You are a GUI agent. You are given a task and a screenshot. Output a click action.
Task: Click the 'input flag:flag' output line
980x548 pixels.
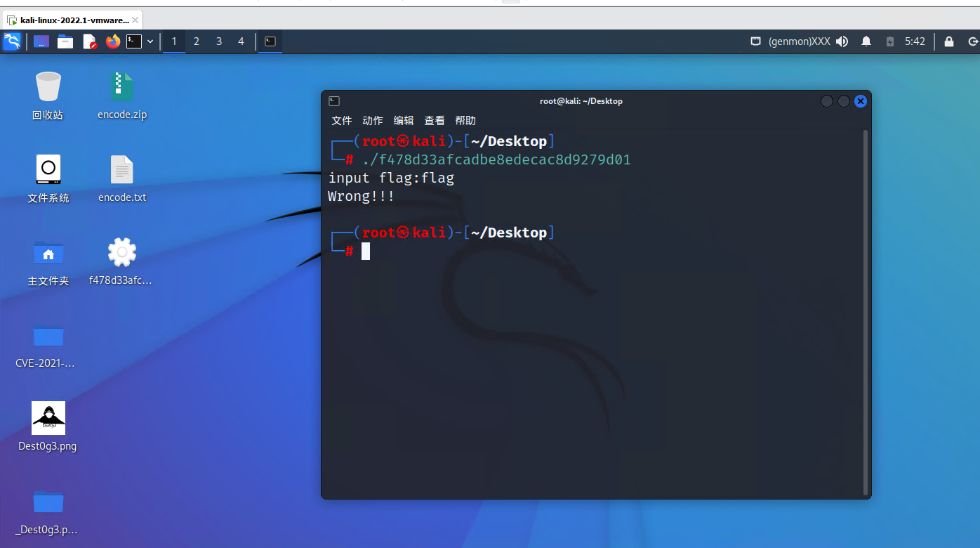[x=391, y=178]
